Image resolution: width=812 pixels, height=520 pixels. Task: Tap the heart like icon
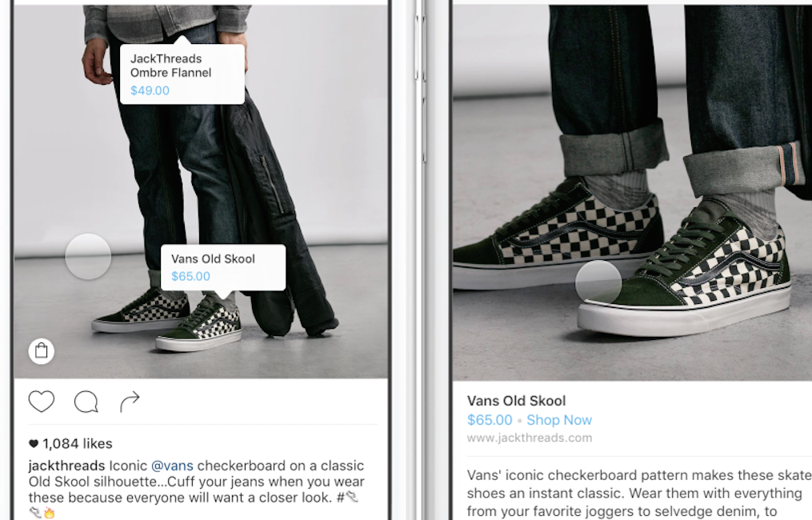42,402
